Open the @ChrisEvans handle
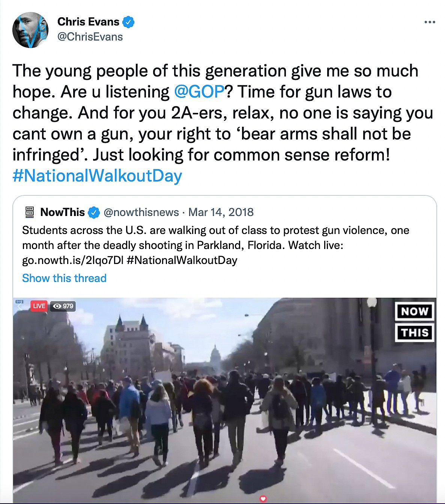Screen dimensions: 445x504 90,37
